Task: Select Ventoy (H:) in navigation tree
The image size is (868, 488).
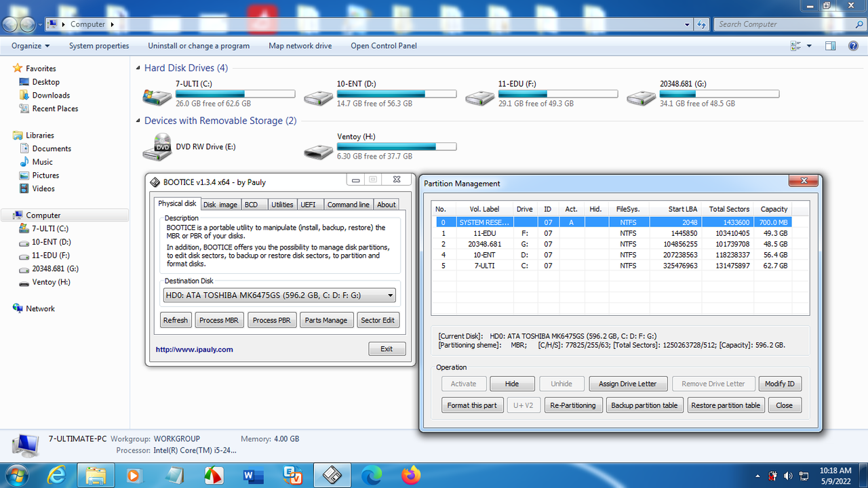Action: [51, 282]
